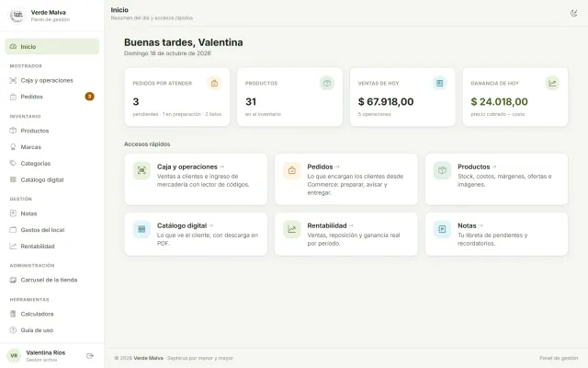Image resolution: width=588 pixels, height=368 pixels.
Task: Click the wallet icon beside Gastos del local
Action: pos(13,230)
